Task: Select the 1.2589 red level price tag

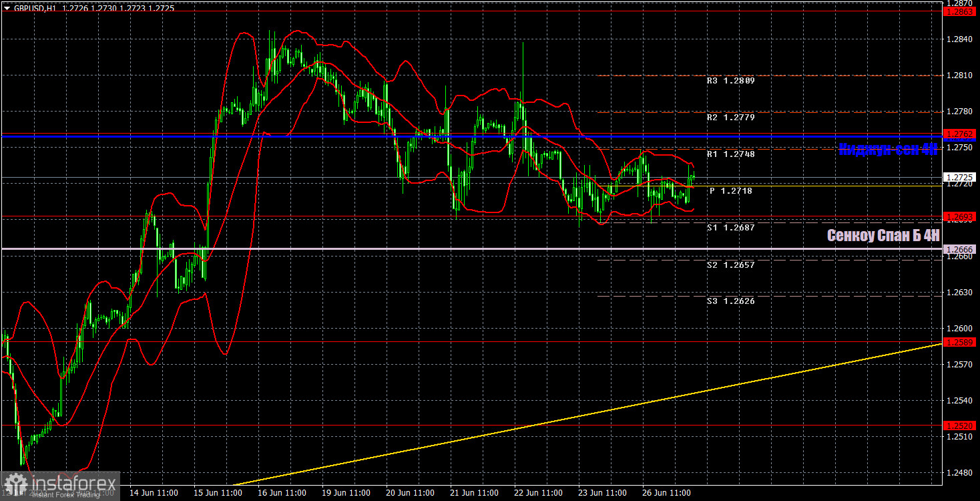Action: pyautogui.click(x=960, y=342)
